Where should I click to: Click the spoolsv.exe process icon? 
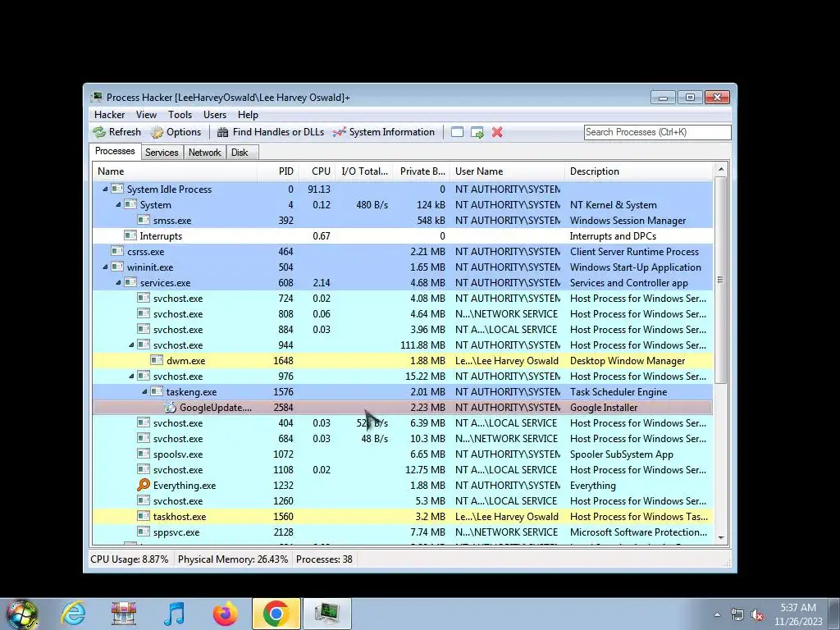click(143, 454)
